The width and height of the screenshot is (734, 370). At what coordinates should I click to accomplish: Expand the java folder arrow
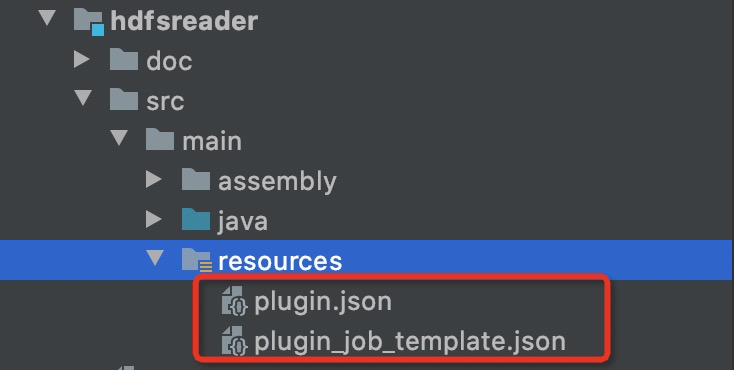pyautogui.click(x=154, y=219)
